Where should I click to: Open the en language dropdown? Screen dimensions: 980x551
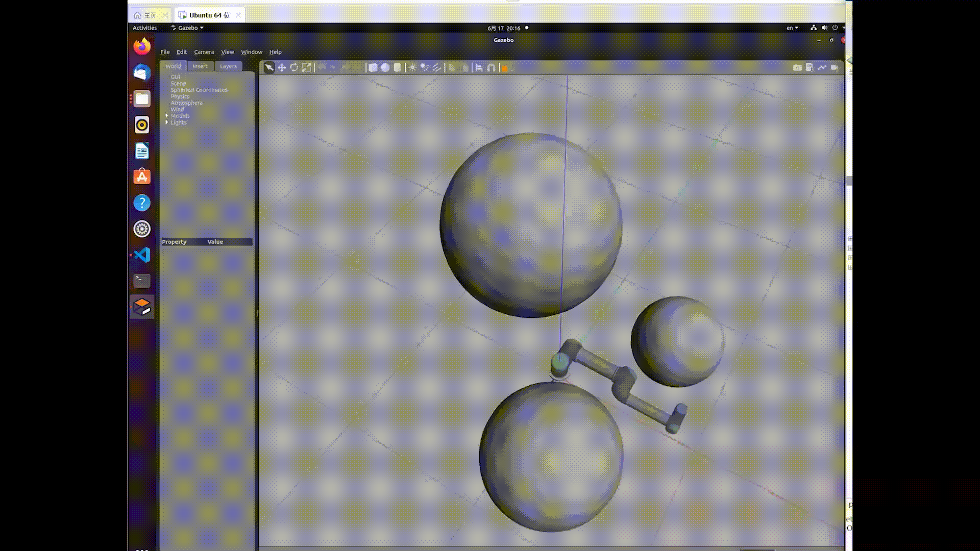coord(792,28)
